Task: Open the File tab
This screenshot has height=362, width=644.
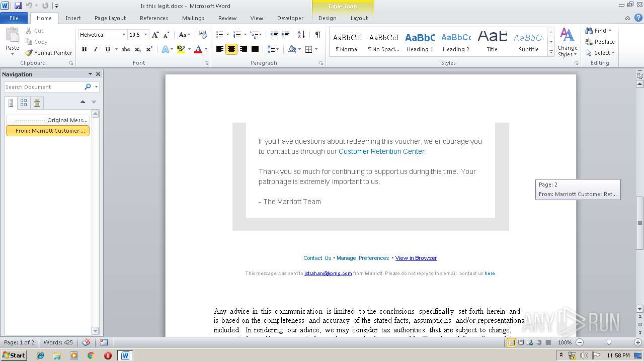Action: click(14, 18)
